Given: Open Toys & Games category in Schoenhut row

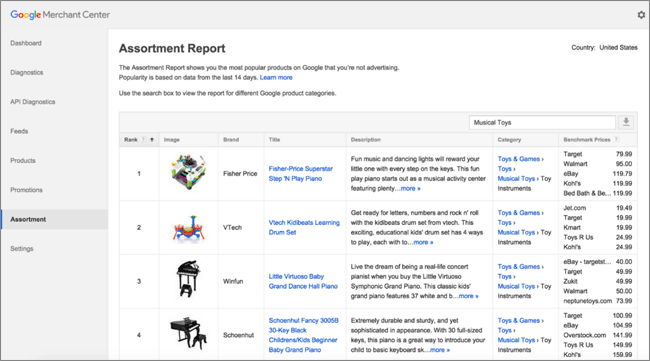Looking at the screenshot, I should [519, 321].
